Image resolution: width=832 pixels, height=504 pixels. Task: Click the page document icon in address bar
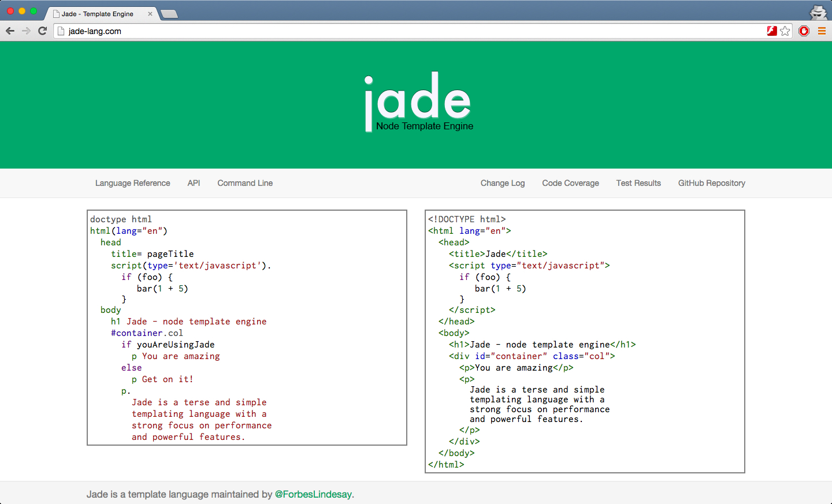click(x=61, y=31)
